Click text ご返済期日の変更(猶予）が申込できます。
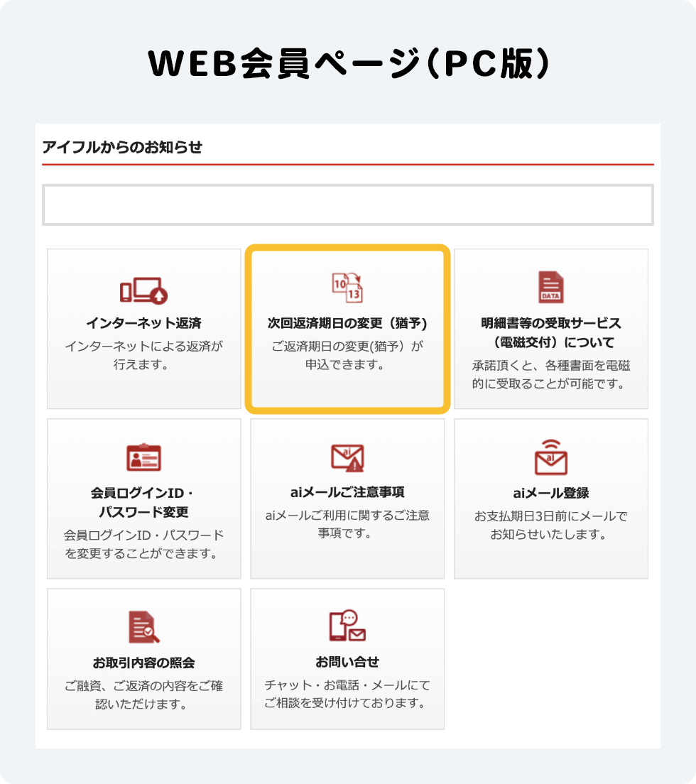 [347, 355]
